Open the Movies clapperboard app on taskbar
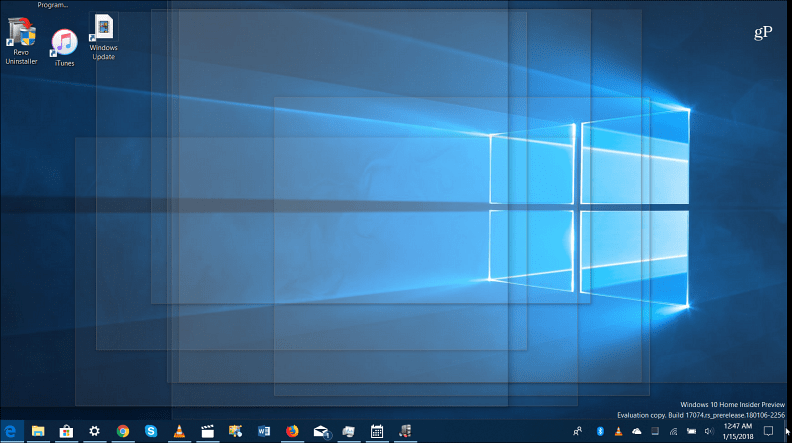 click(x=207, y=431)
